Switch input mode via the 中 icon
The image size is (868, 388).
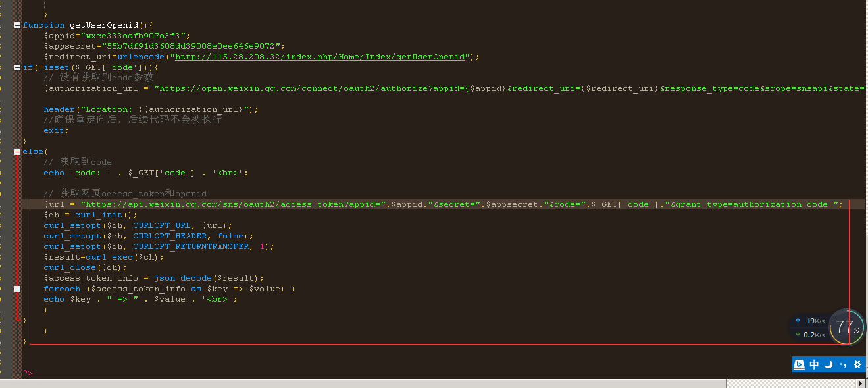[x=814, y=364]
